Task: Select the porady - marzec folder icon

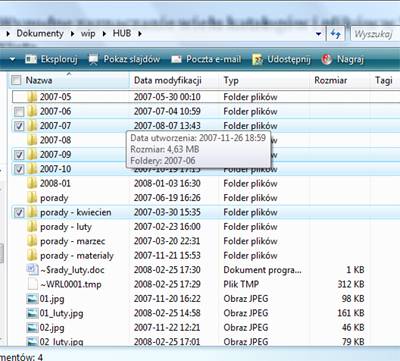Action: click(x=32, y=241)
